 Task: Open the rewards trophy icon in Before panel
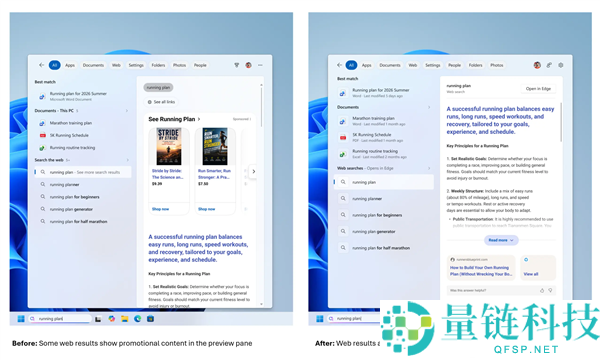(236, 65)
